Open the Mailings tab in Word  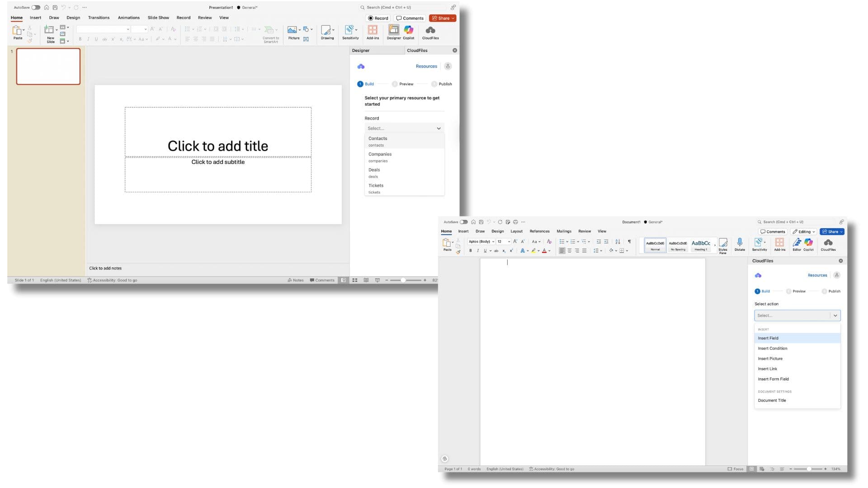pos(563,231)
